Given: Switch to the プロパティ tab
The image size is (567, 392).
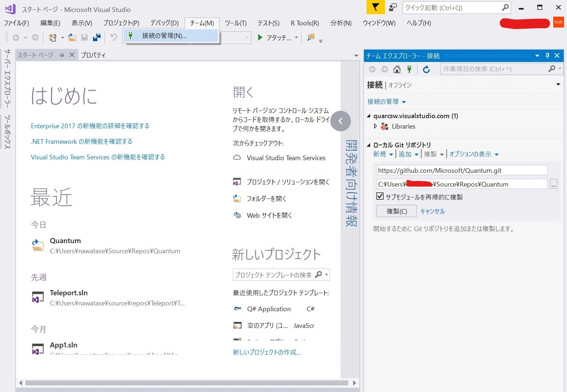Looking at the screenshot, I should [x=93, y=55].
